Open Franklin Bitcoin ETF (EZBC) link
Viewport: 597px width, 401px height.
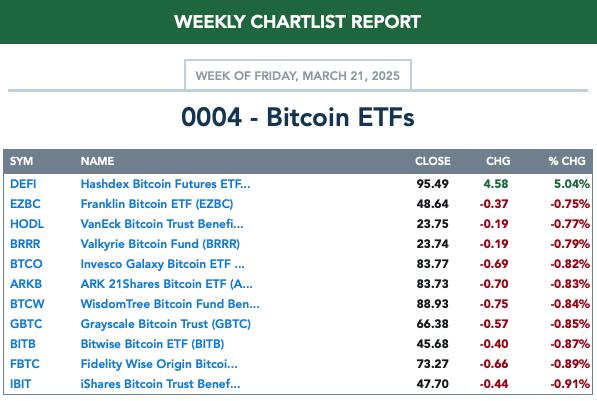click(156, 204)
